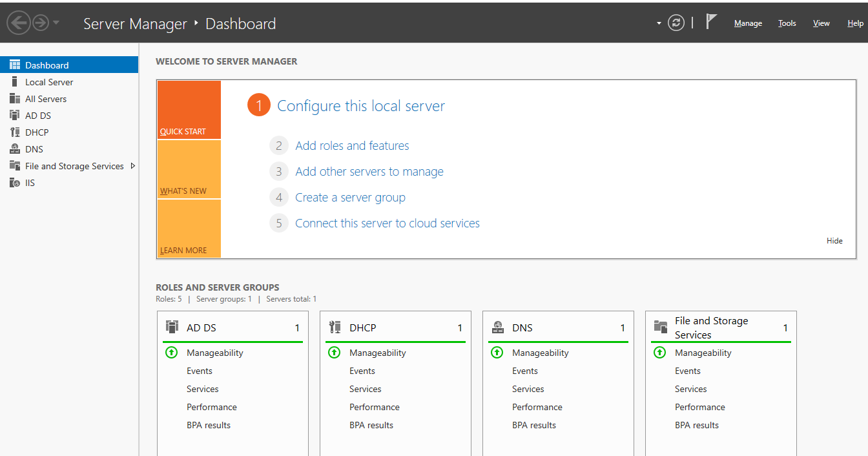Open Services in File and Storage tile
Viewport: 868px width, 456px height.
[691, 389]
